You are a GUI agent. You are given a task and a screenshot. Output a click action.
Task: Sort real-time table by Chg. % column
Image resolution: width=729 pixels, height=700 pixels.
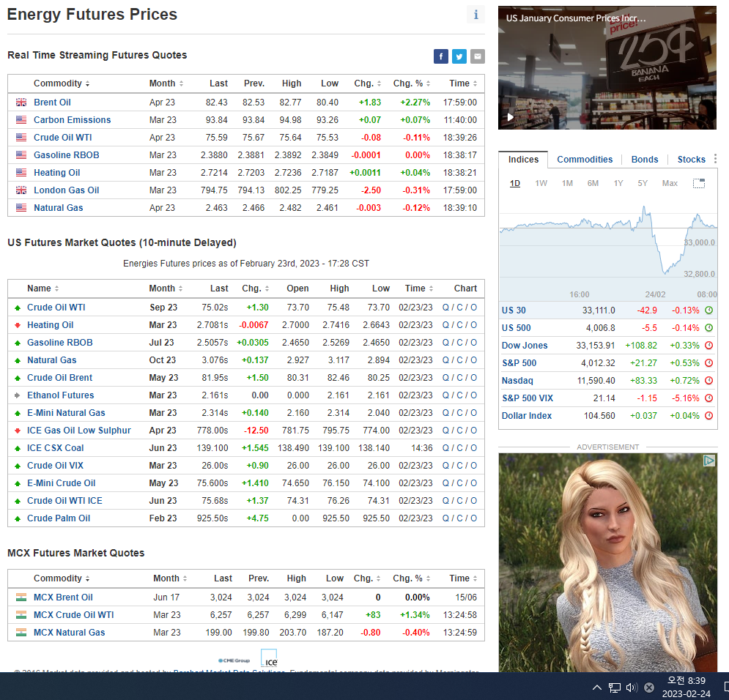[412, 83]
